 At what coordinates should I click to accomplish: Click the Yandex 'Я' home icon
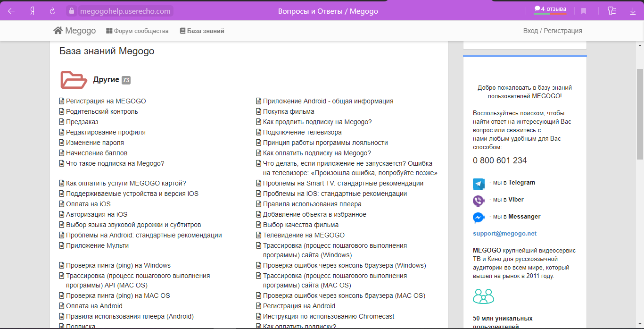[x=33, y=11]
